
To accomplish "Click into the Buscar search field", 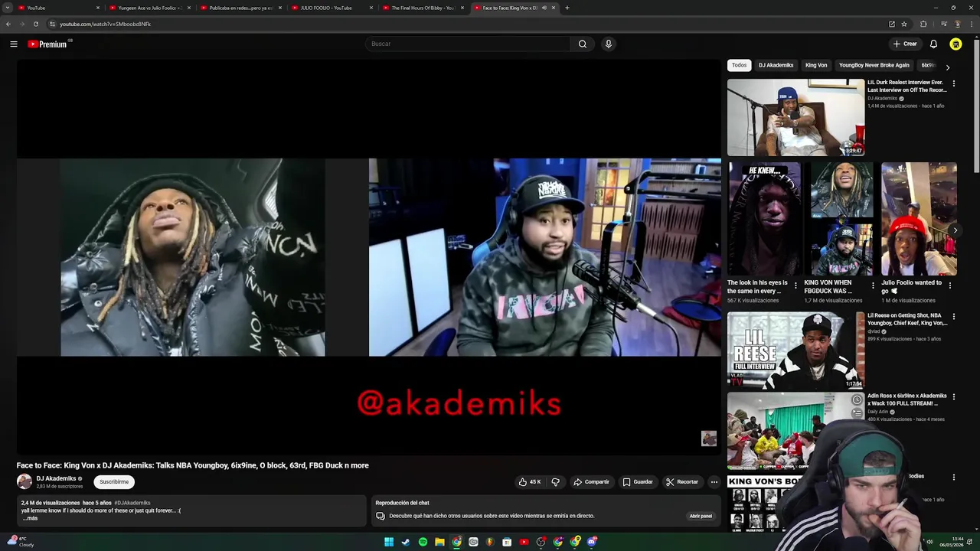I will pyautogui.click(x=467, y=44).
